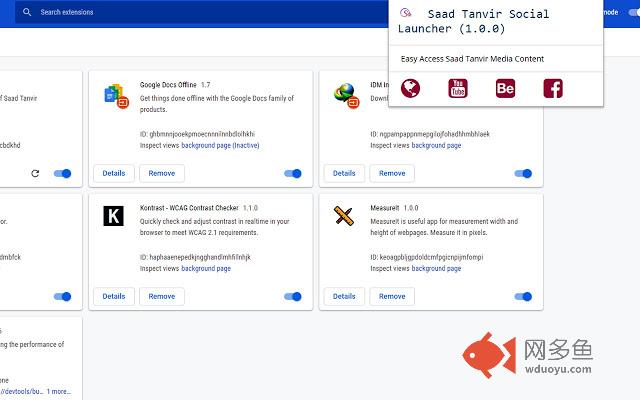Disable the Kontrast extension toggle
The height and width of the screenshot is (400, 640).
(293, 297)
